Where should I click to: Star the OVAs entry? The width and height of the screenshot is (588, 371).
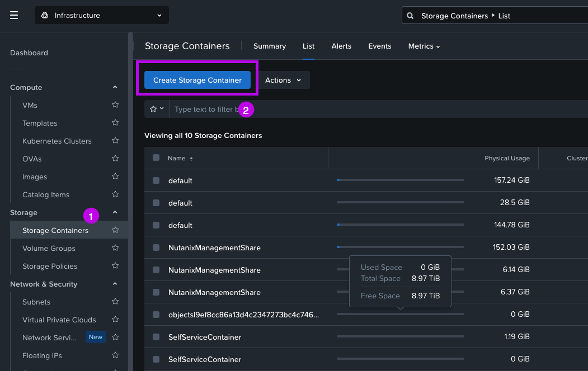pos(115,158)
